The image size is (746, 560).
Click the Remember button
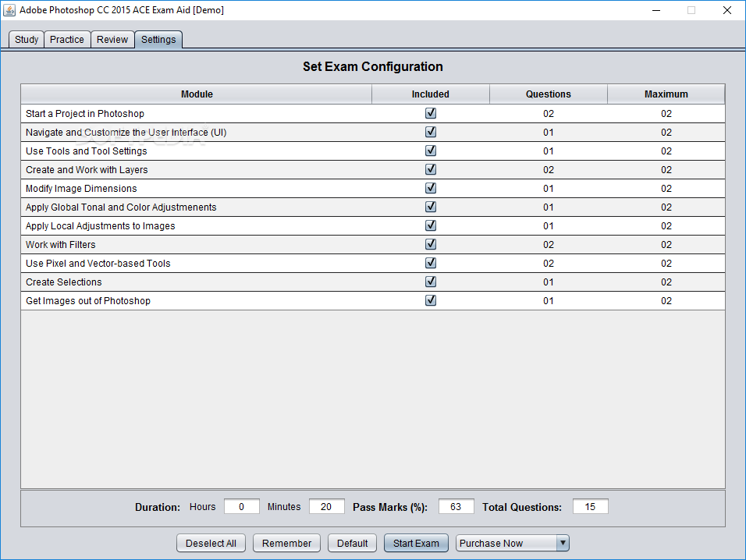tap(286, 543)
